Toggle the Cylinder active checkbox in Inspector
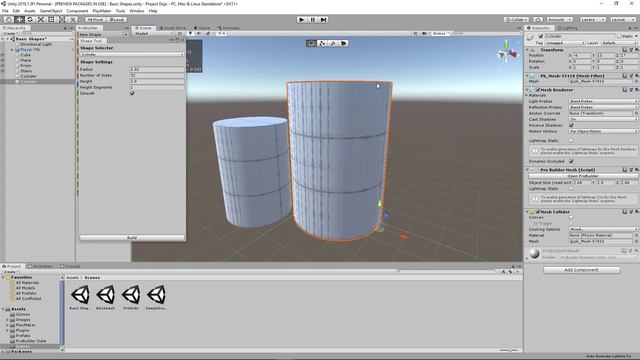The height and width of the screenshot is (360, 640). coord(541,36)
